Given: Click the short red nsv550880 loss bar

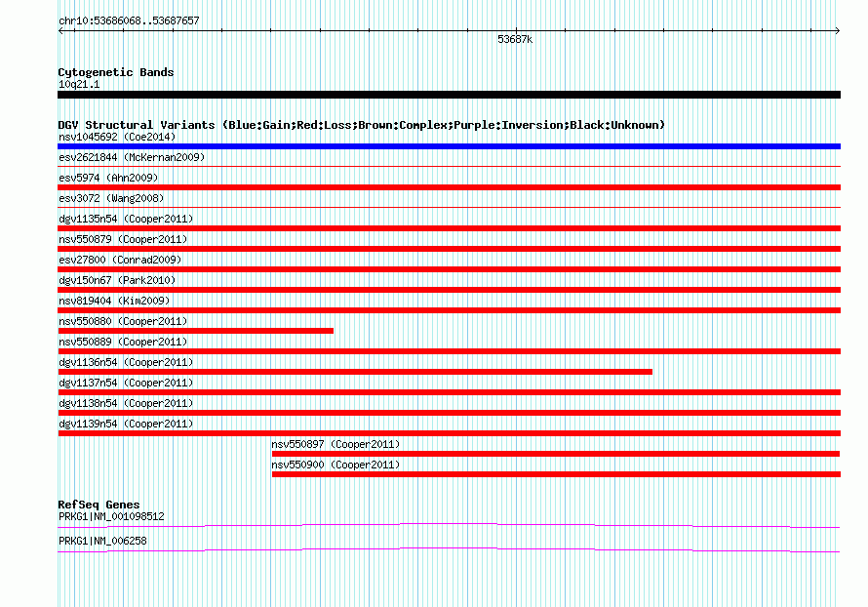Looking at the screenshot, I should (x=195, y=331).
